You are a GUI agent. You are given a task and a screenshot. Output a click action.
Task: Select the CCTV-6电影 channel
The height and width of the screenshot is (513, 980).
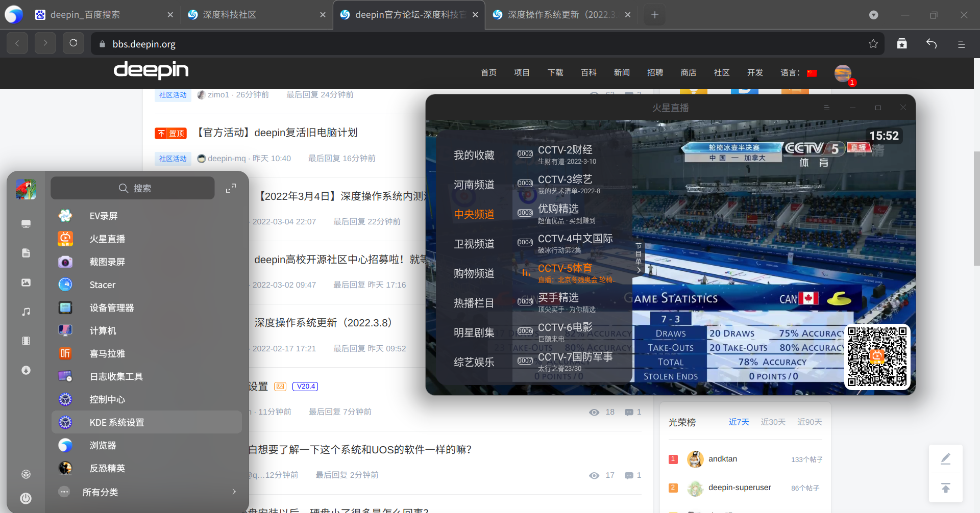click(x=565, y=327)
